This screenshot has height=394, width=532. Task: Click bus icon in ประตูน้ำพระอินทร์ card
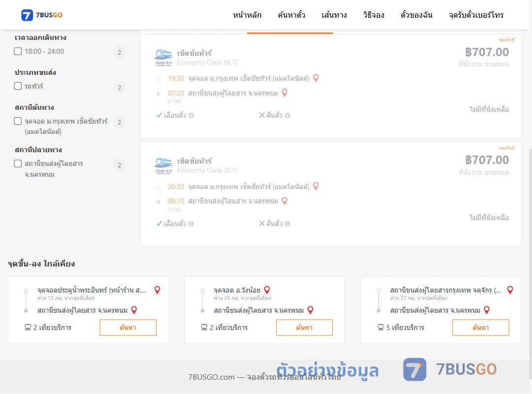tap(28, 328)
